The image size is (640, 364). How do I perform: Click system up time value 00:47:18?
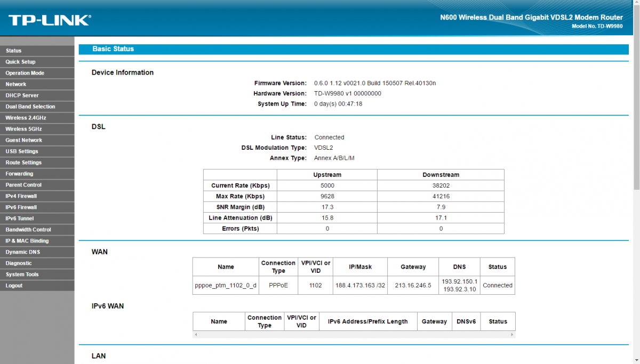[338, 104]
